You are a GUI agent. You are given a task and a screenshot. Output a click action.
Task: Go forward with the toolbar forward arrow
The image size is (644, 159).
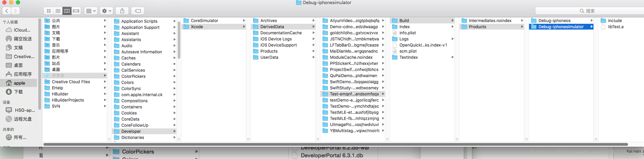coord(15,11)
